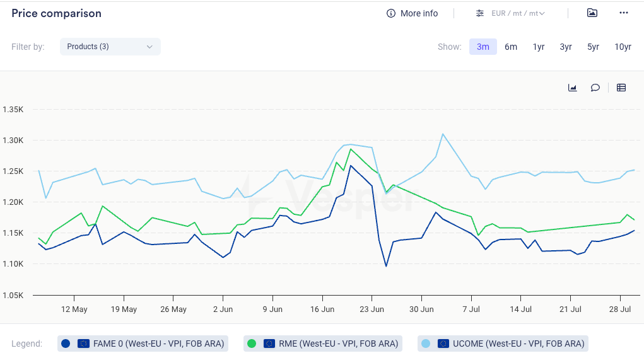Click the Price comparison title
This screenshot has width=644, height=358.
tap(56, 13)
